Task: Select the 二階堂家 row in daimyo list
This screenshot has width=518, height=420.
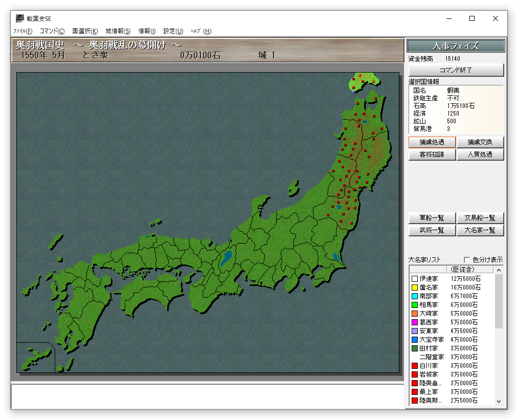Action: 432,357
